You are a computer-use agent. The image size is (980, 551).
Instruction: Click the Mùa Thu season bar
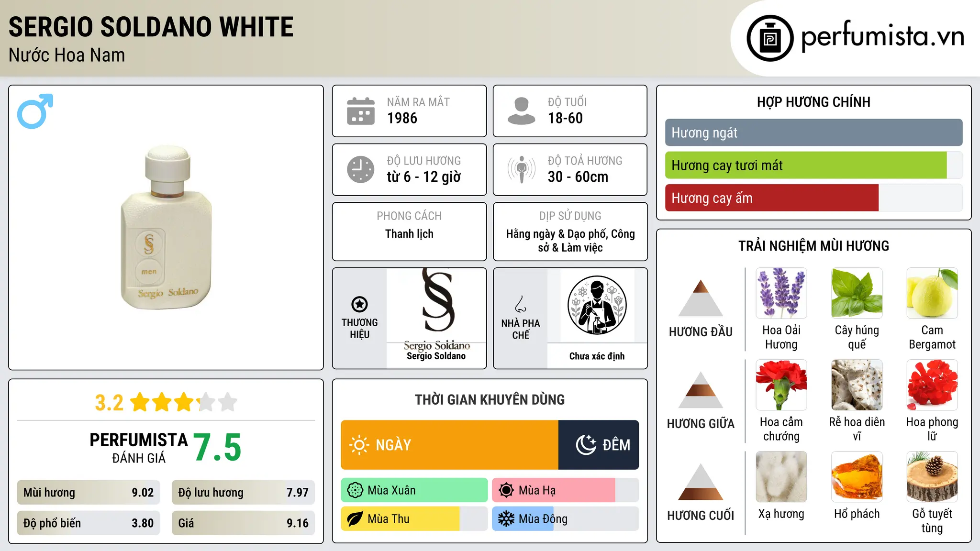(414, 519)
